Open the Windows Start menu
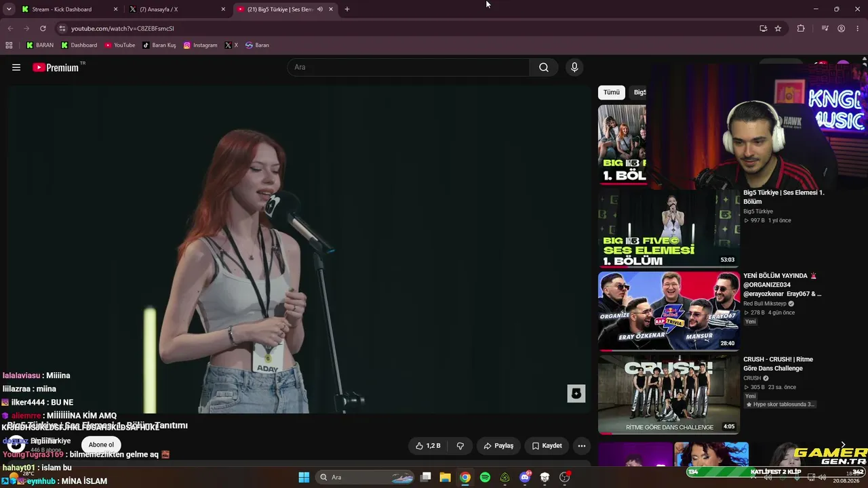The height and width of the screenshot is (488, 868). tap(304, 477)
